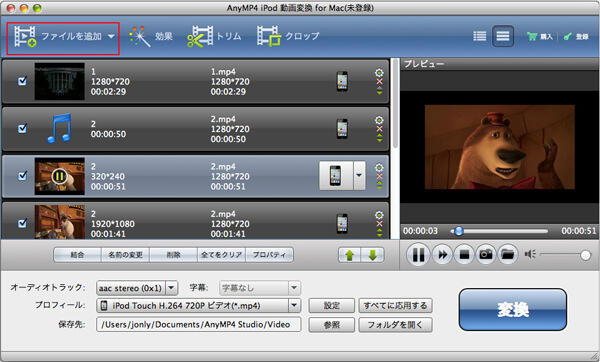The width and height of the screenshot is (600, 362).
Task: Select the トリム trim scissors tool
Action: pyautogui.click(x=214, y=36)
